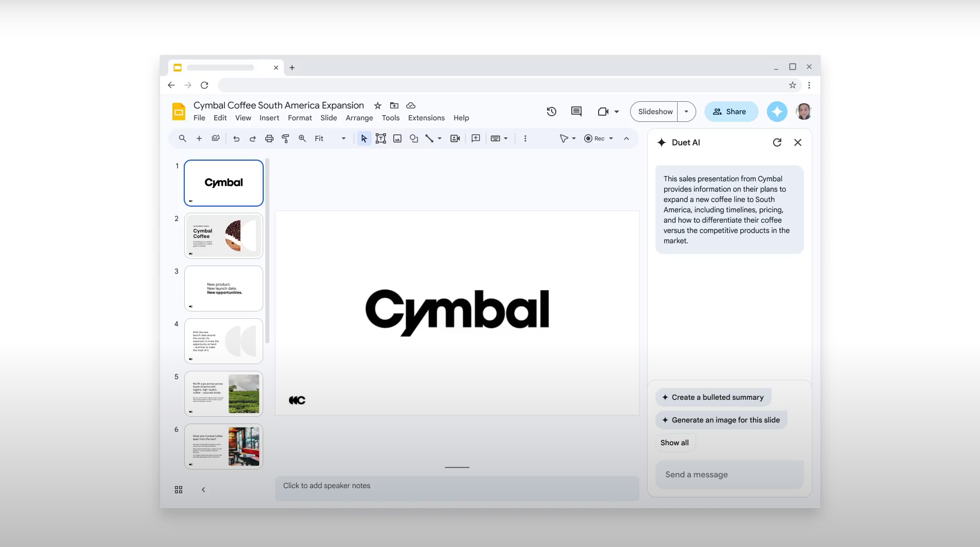Click to add speaker notes
This screenshot has height=547, width=980.
click(457, 489)
